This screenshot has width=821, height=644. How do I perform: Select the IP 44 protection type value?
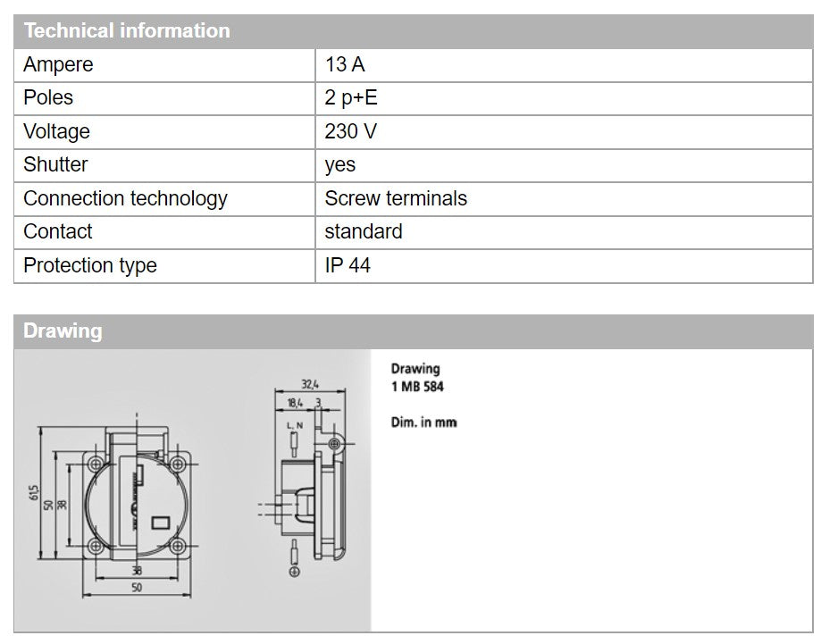click(344, 265)
